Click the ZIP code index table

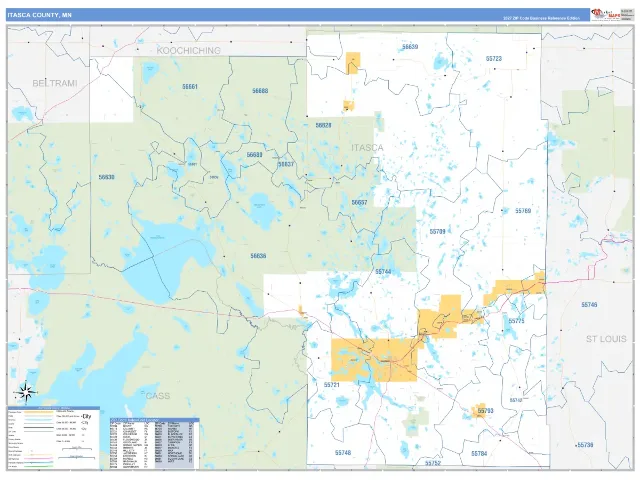(154, 444)
